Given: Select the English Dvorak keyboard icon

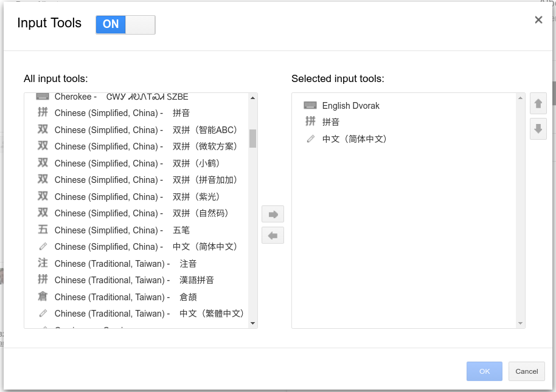Looking at the screenshot, I should click(310, 106).
